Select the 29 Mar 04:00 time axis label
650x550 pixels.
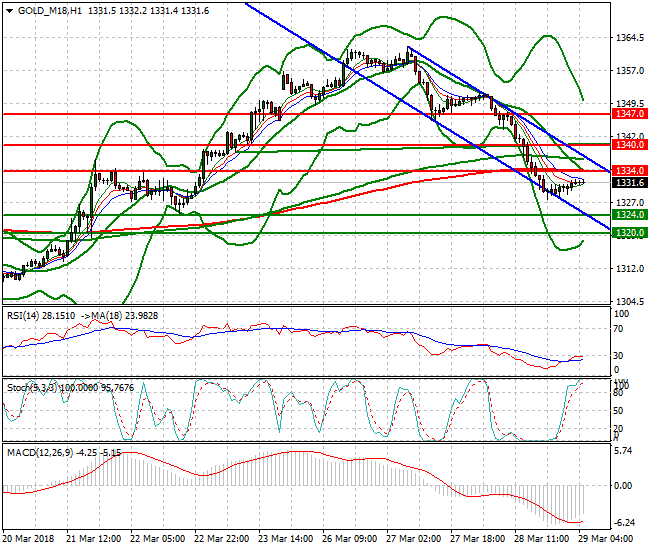tap(605, 538)
